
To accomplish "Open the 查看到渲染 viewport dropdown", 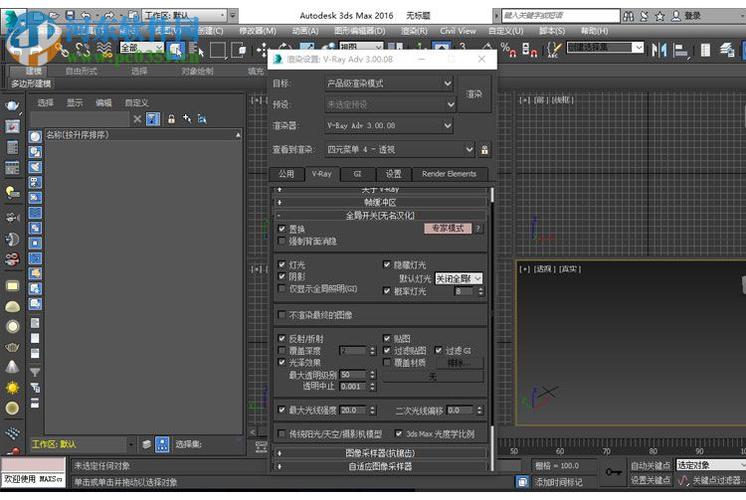I will pos(400,149).
